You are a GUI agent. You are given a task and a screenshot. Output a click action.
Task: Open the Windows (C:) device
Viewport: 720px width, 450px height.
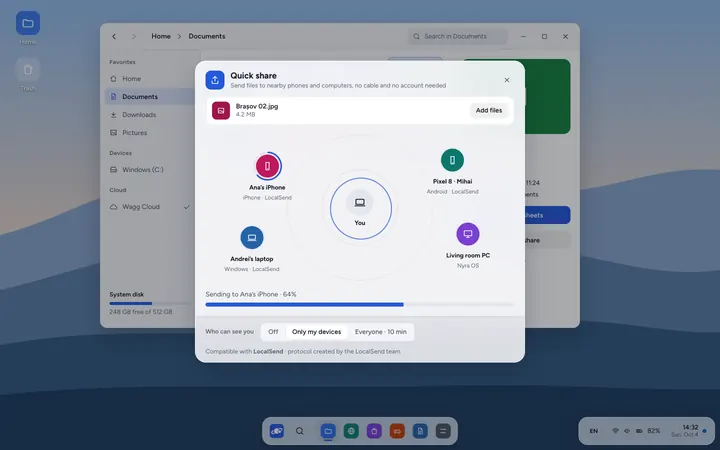[150, 169]
